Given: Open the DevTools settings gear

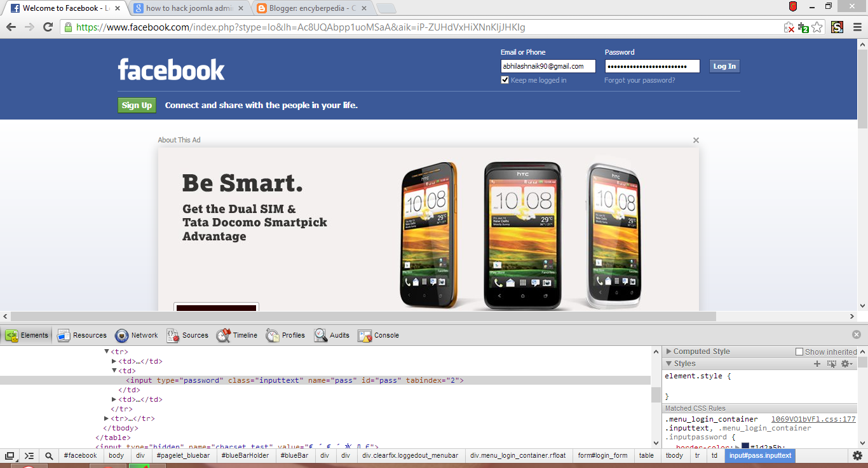Looking at the screenshot, I should coord(857,456).
